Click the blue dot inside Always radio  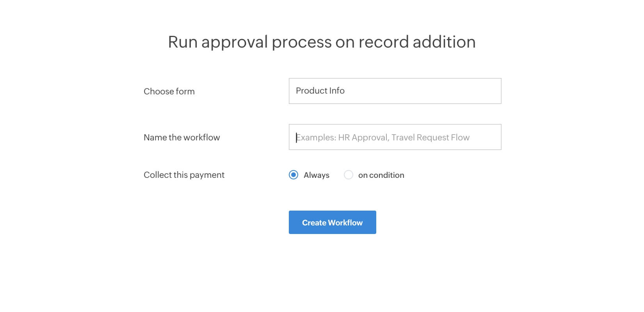click(294, 175)
